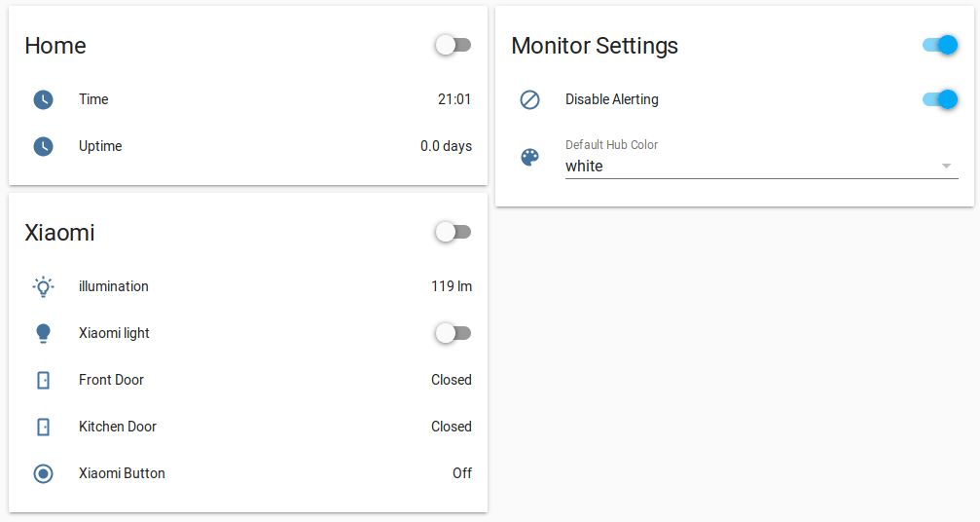Viewport: 980px width, 522px height.
Task: Open the Kitchen Door entity label
Action: 118,427
